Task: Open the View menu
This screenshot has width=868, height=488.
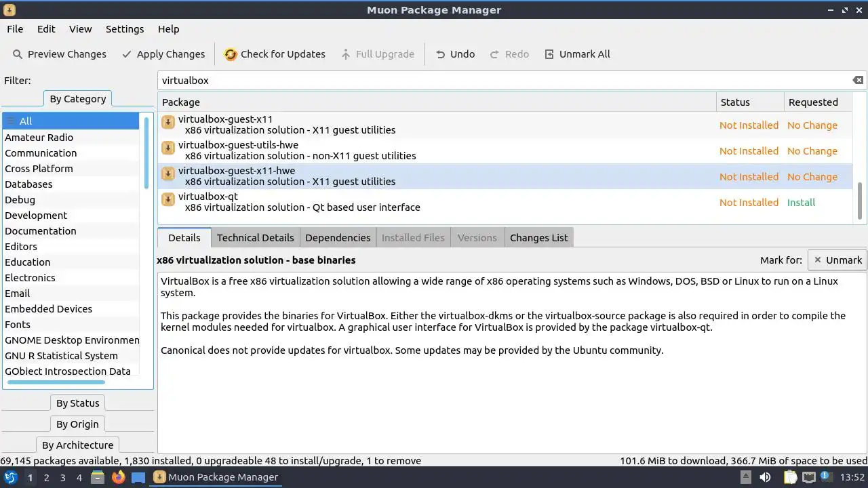Action: [80, 29]
